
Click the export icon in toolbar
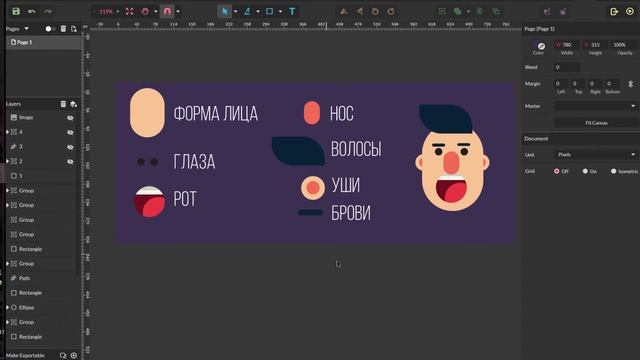(x=614, y=11)
